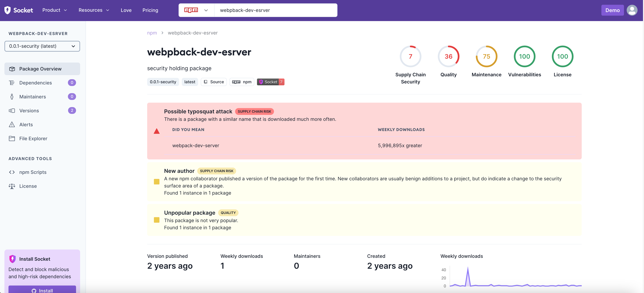Screen dimensions: 644x293
Task: Click the Maintenance score 75 gauge
Action: tap(486, 56)
